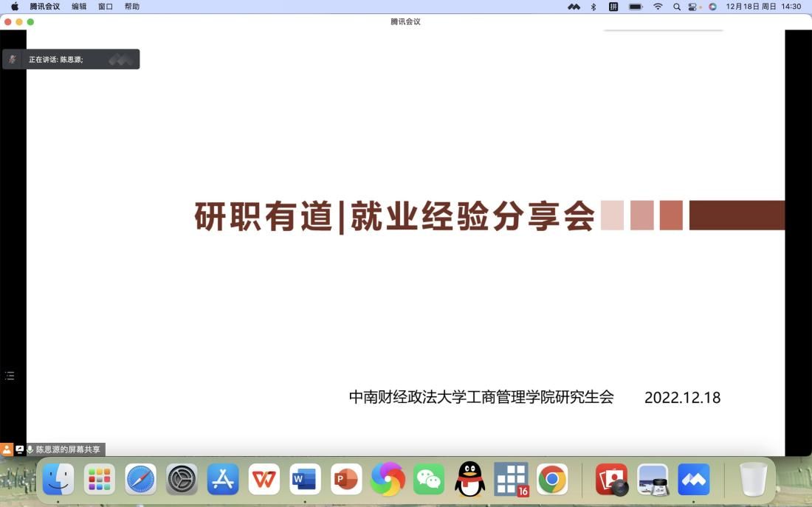812x507 pixels.
Task: Open PowerPoint from the dock
Action: pyautogui.click(x=346, y=480)
